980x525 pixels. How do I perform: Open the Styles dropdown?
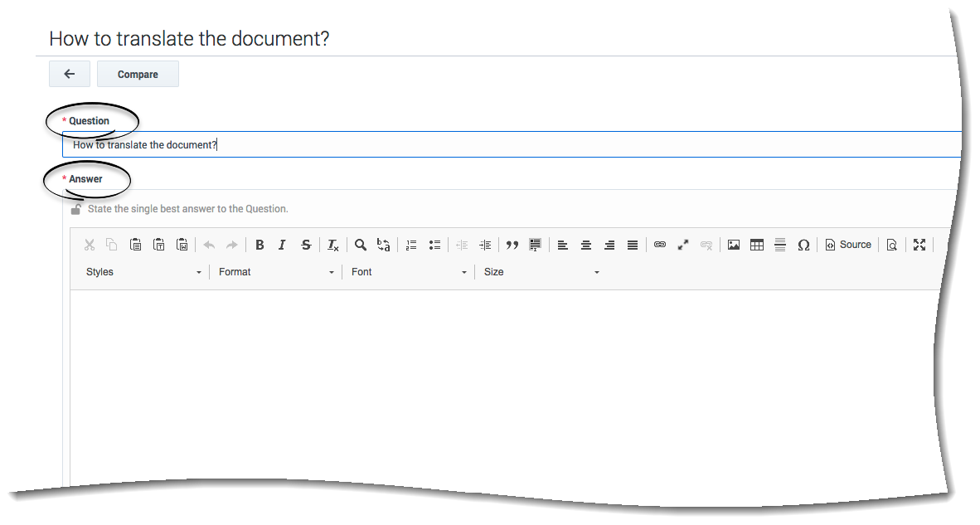coord(143,272)
